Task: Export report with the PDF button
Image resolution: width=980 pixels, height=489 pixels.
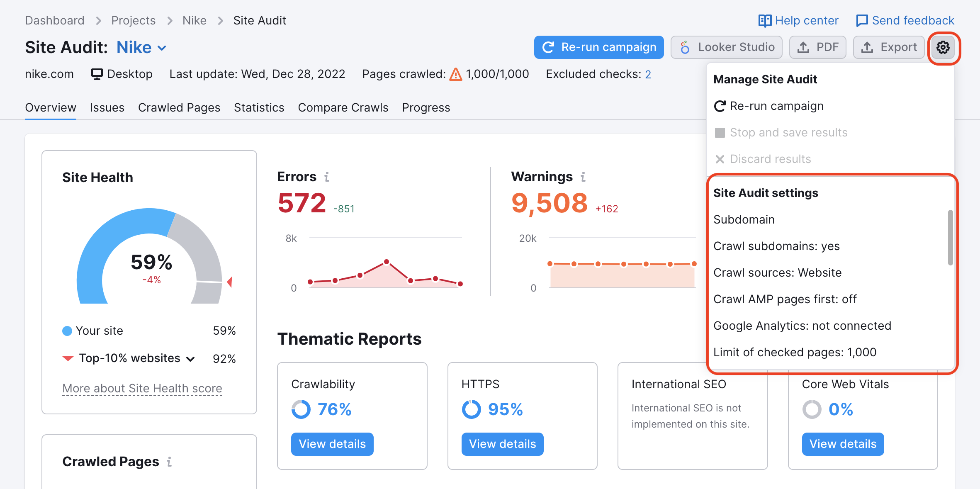Action: click(x=818, y=47)
